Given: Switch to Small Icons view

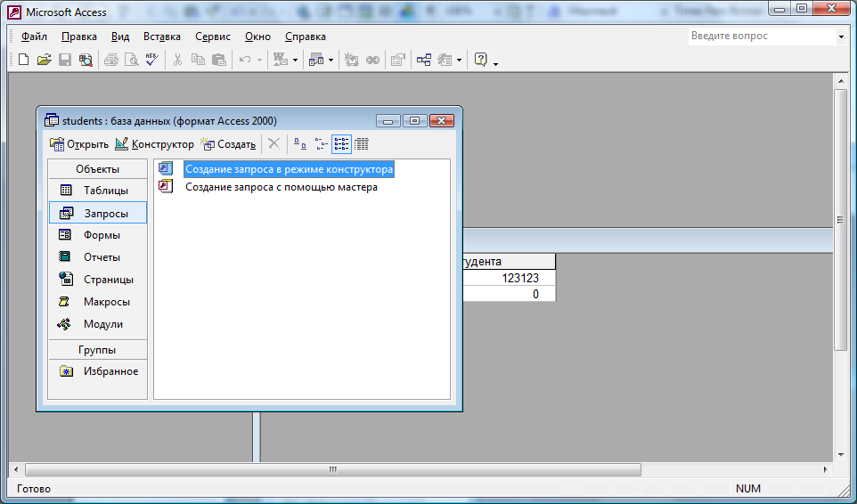Looking at the screenshot, I should pyautogui.click(x=321, y=143).
